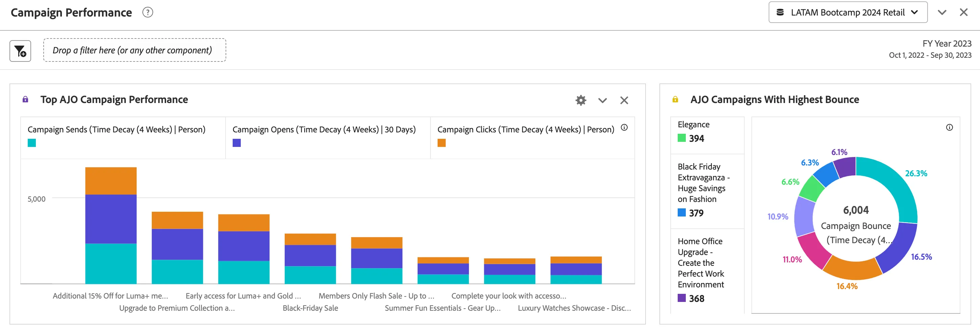Click the Upgrade to Premium Collection axis label
980x333 pixels.
pos(177,308)
